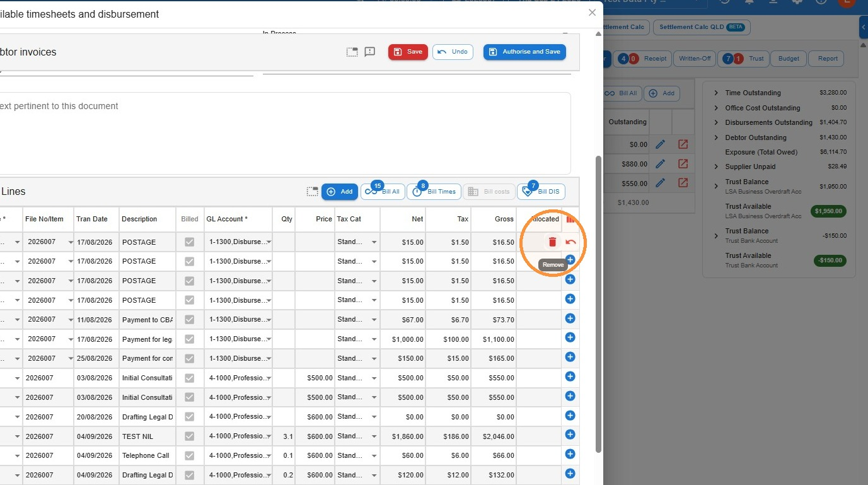Close the timesheets and disbursement dialog
Image resolution: width=868 pixels, height=485 pixels.
592,13
